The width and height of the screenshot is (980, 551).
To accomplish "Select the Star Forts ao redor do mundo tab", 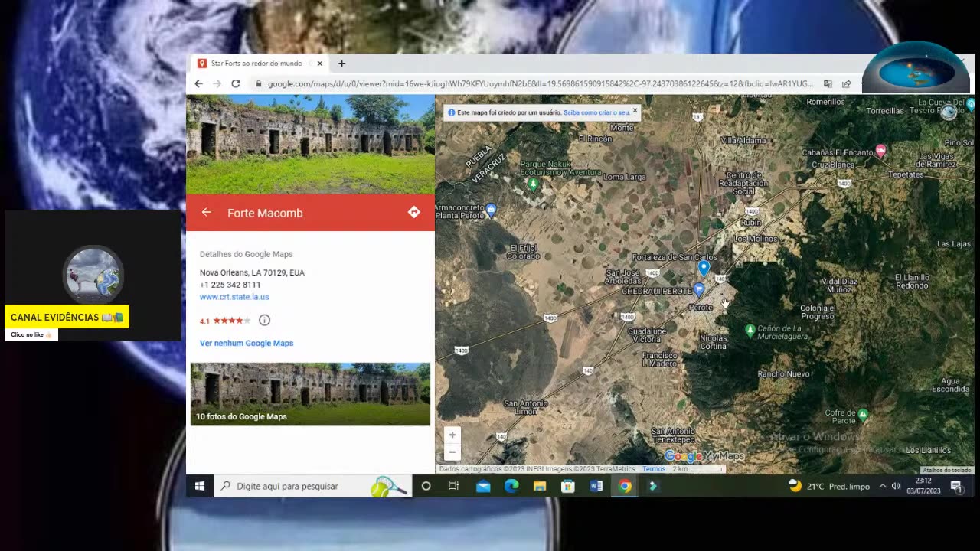I will click(x=259, y=64).
